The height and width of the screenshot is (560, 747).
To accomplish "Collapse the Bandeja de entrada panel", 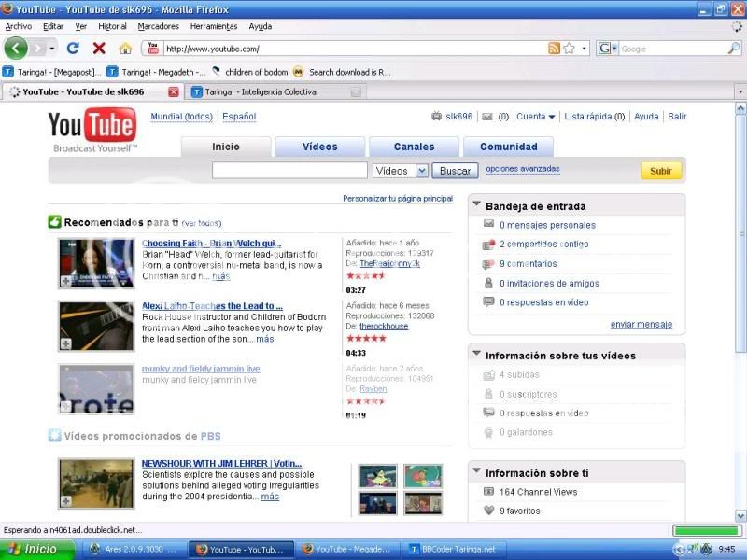I will (476, 204).
